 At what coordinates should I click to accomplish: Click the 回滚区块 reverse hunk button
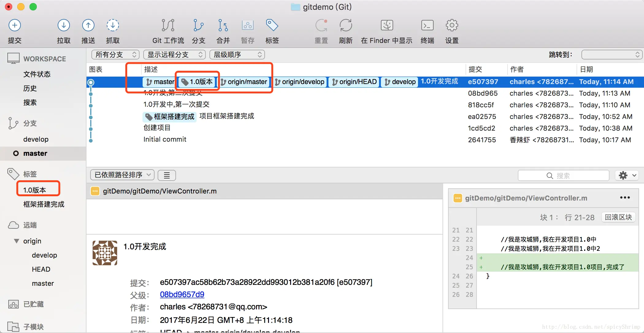click(x=618, y=217)
